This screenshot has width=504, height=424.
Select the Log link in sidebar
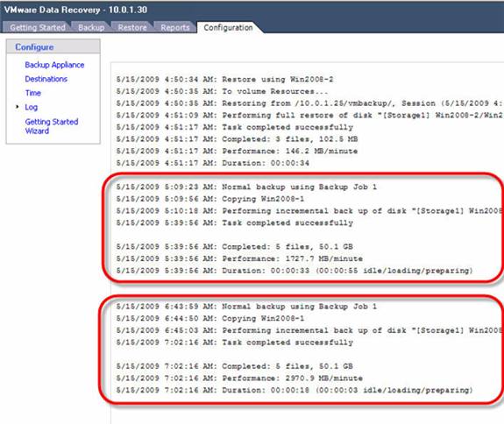click(32, 107)
